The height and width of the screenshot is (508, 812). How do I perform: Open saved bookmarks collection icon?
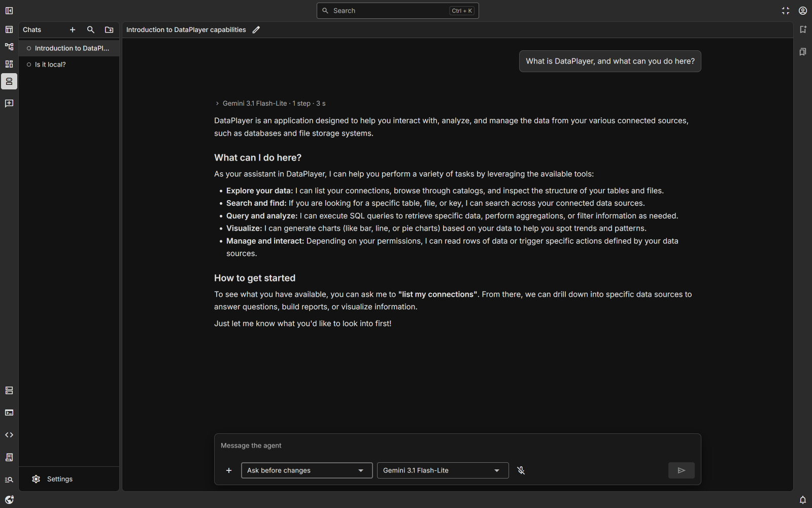[803, 52]
